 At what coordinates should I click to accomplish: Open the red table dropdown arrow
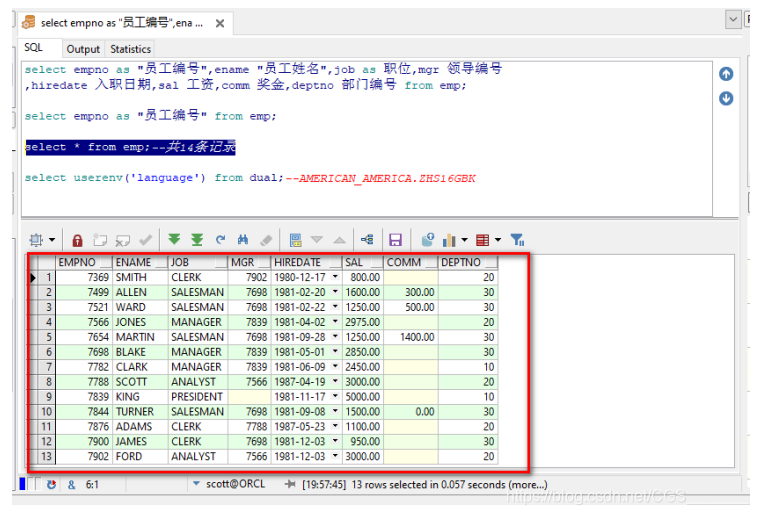tap(498, 240)
